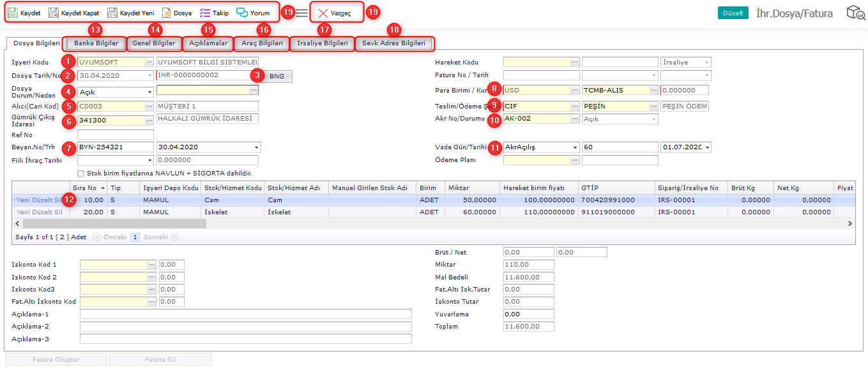Expand the İrsaliye dropdown beside Hareket Kodu
This screenshot has height=370, width=868.
[706, 63]
